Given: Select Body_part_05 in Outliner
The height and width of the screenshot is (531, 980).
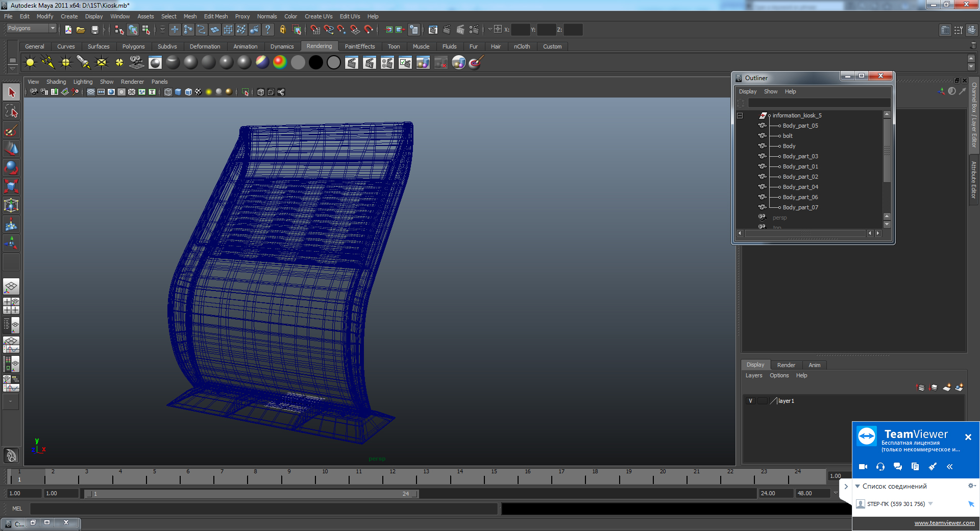Looking at the screenshot, I should click(800, 126).
